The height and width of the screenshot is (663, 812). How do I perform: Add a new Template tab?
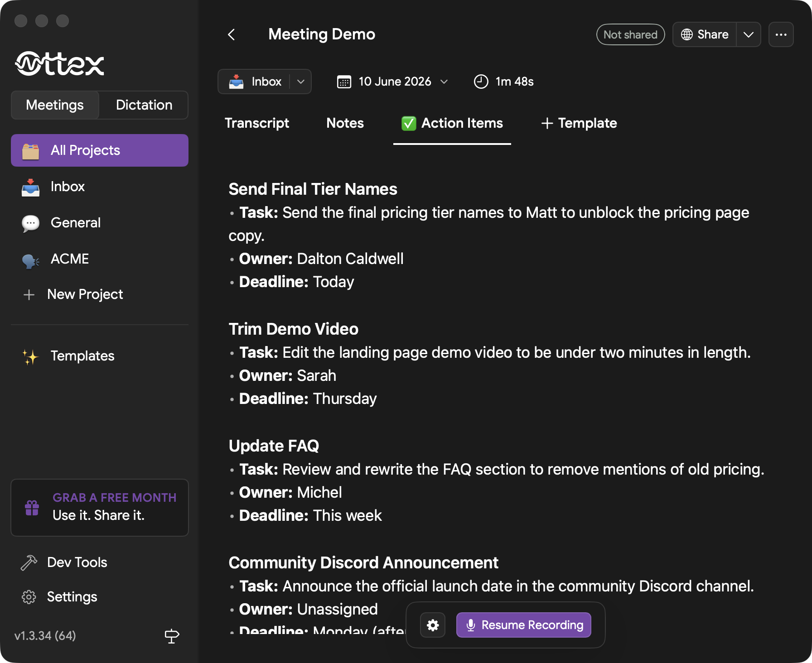tap(579, 123)
